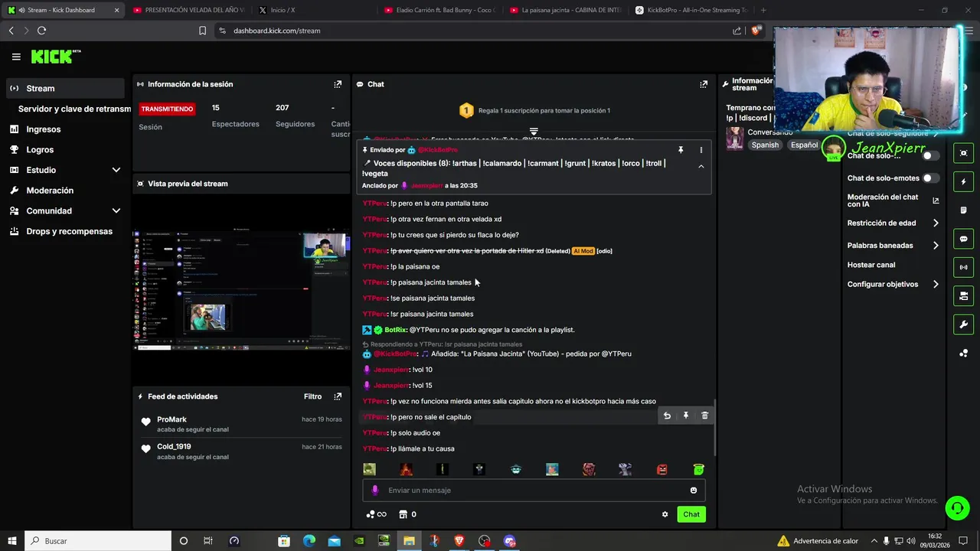Expand Palabras baneadas settings
980x551 pixels.
tap(893, 246)
